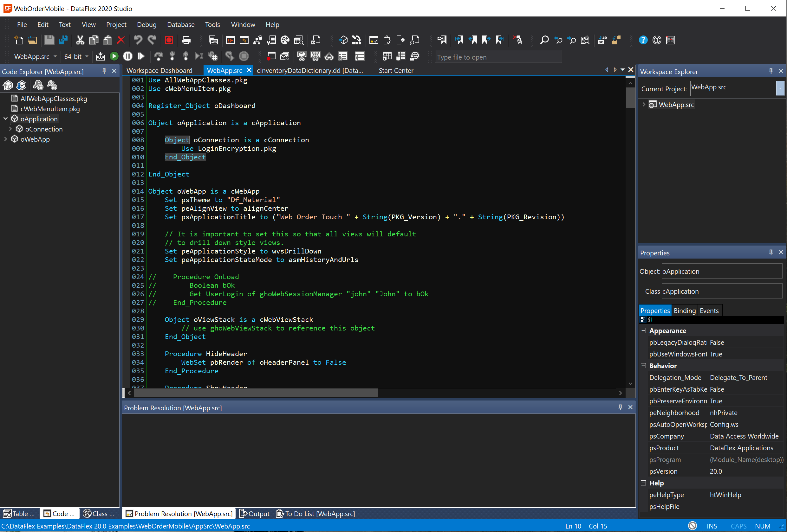
Task: Click the editor vertical scrollbar thumb
Action: (x=630, y=98)
